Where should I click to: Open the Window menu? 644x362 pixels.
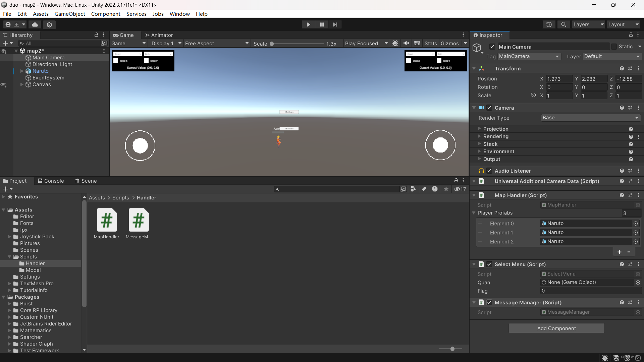tap(179, 14)
